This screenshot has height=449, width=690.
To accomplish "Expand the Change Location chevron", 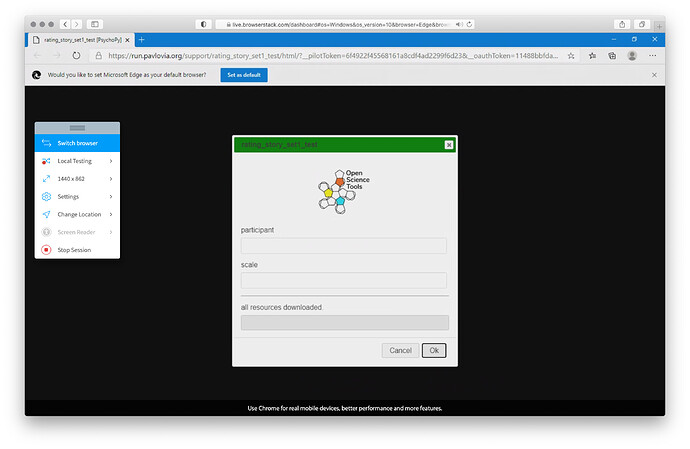I will click(111, 214).
